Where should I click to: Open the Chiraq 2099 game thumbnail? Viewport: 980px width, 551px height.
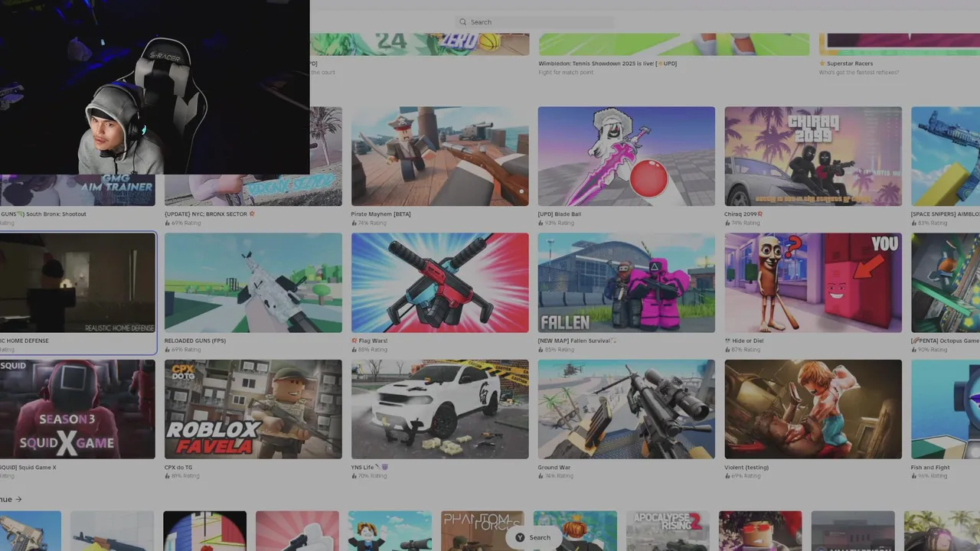813,156
